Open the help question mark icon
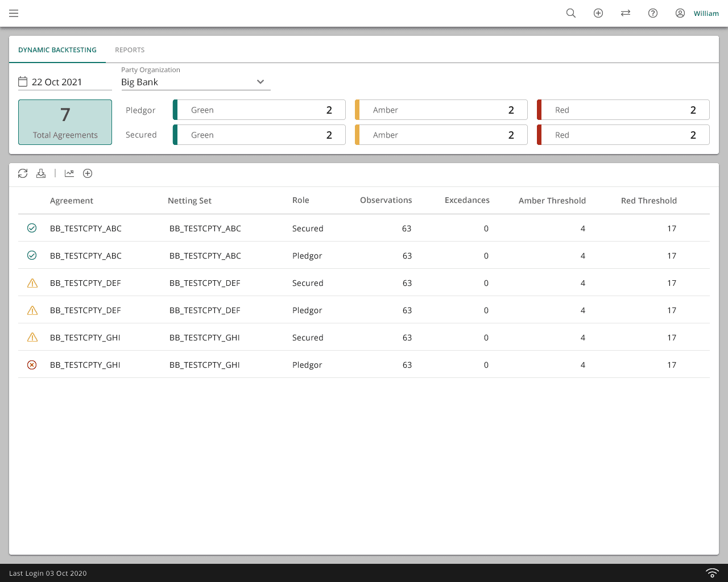 coord(653,13)
